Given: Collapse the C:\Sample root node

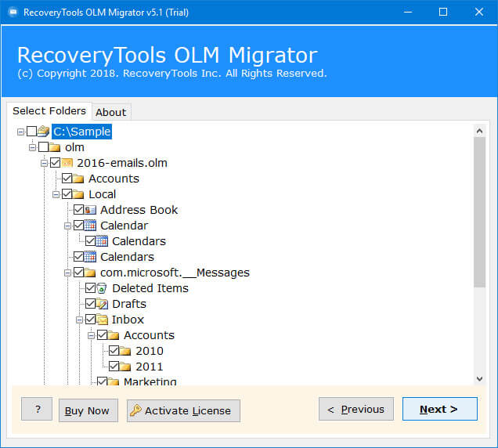Looking at the screenshot, I should tap(20, 132).
